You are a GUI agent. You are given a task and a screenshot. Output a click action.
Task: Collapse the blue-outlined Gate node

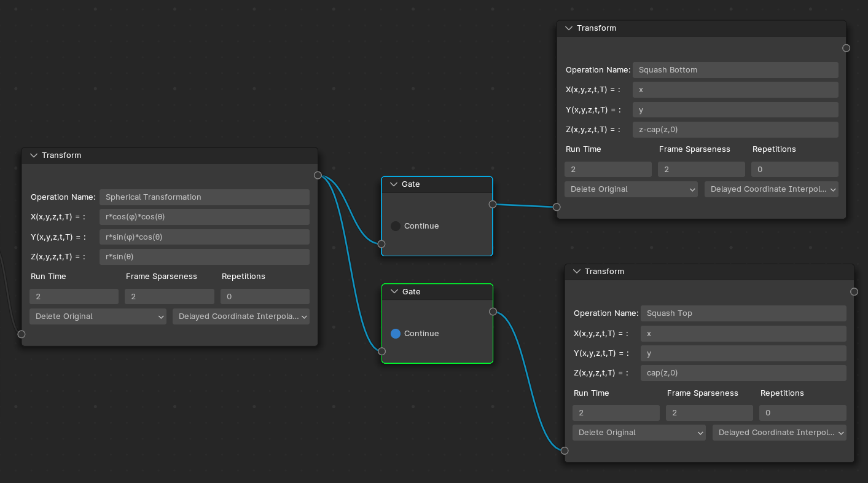[394, 184]
